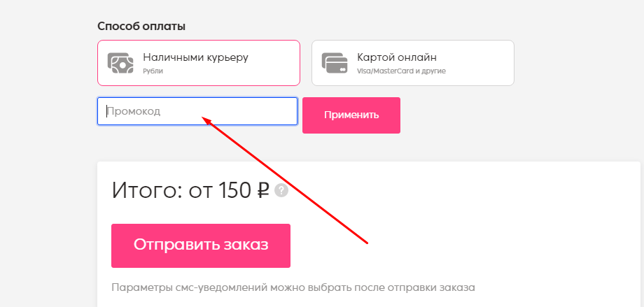Click the Картой онлайн label text

(397, 57)
